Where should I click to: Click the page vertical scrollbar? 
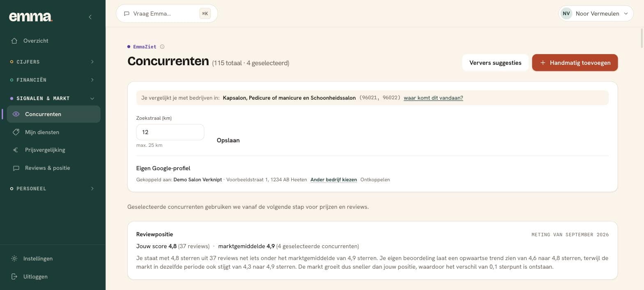[642, 38]
